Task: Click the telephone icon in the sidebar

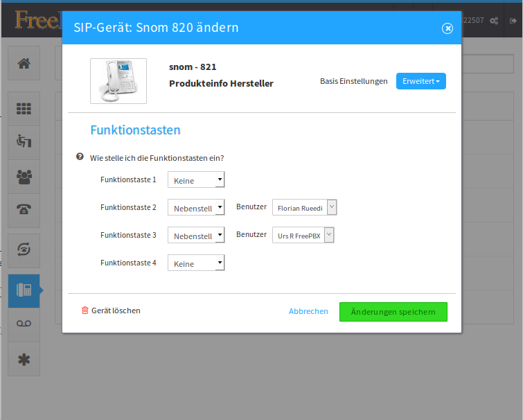Action: tap(24, 211)
